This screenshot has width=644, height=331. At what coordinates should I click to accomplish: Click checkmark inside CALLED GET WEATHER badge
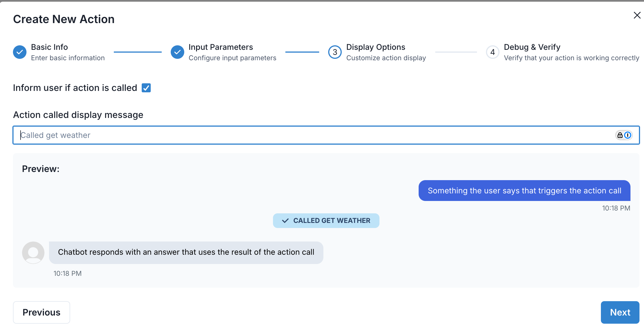(x=285, y=221)
